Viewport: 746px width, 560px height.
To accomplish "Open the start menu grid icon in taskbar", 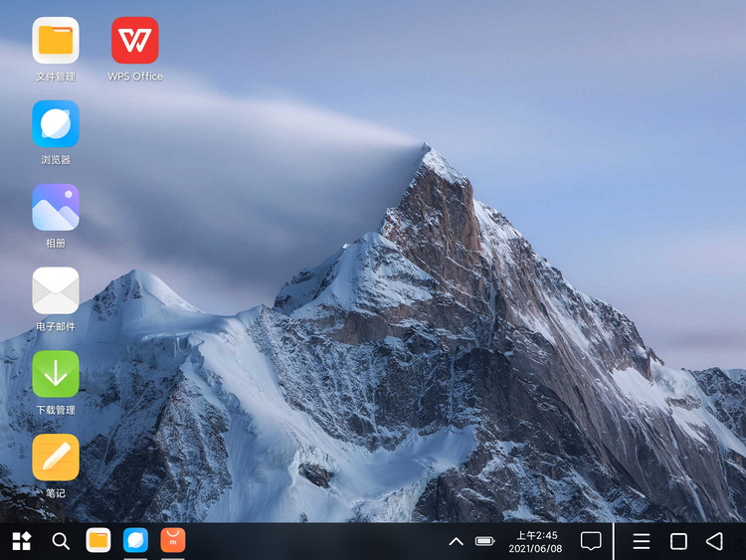I will pos(22,541).
